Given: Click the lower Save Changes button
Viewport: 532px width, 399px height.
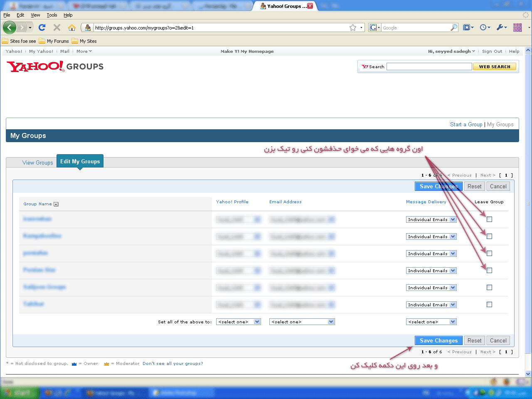Looking at the screenshot, I should 438,340.
